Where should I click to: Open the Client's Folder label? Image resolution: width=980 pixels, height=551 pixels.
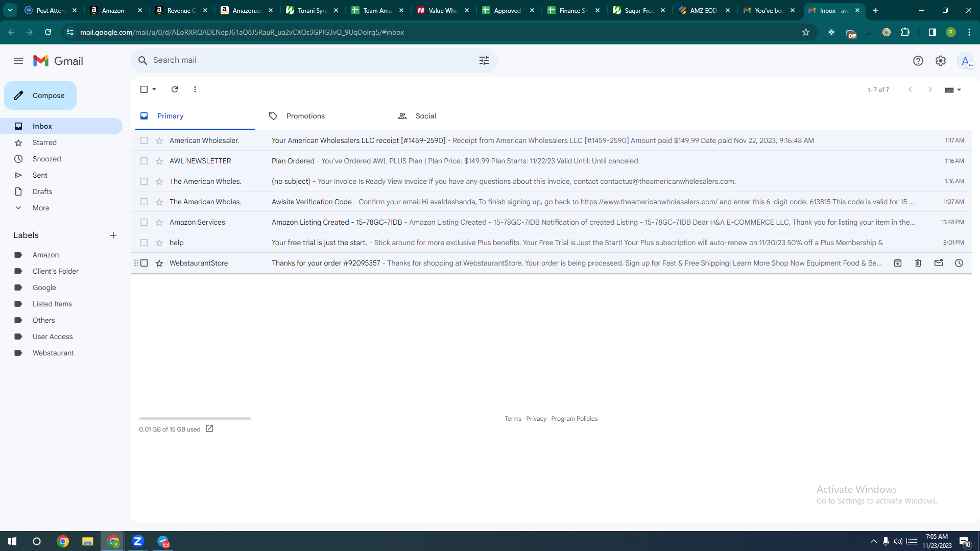tap(55, 271)
